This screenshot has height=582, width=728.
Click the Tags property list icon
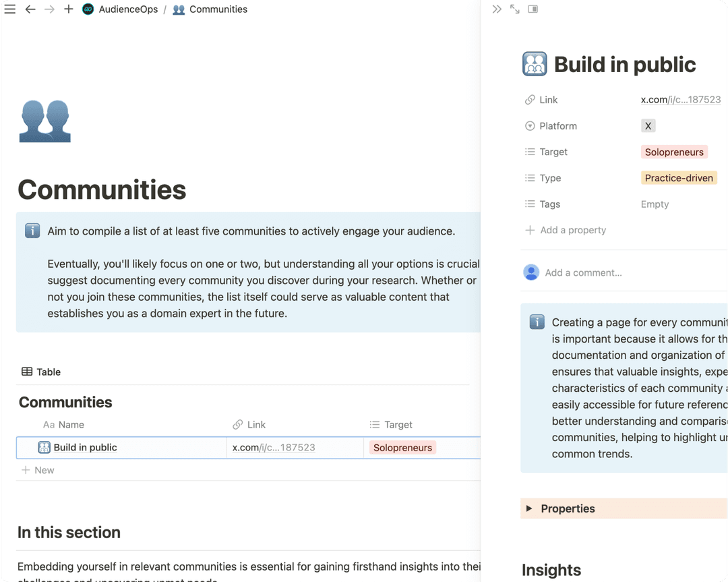(530, 204)
